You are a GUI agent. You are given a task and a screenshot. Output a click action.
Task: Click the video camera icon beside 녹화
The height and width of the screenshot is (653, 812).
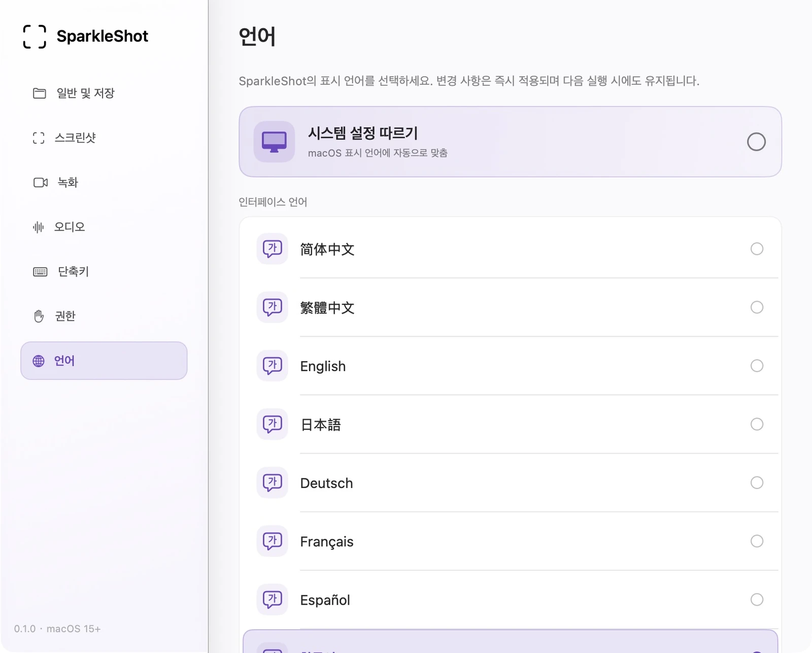point(41,182)
